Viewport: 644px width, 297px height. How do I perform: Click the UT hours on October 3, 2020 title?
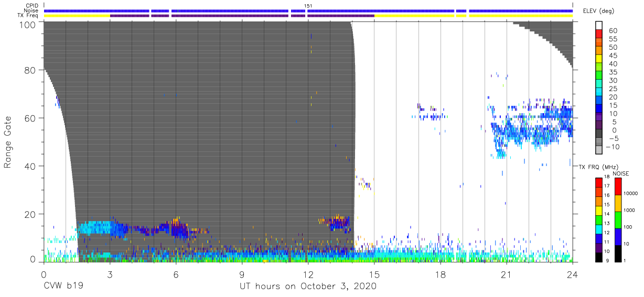308,287
